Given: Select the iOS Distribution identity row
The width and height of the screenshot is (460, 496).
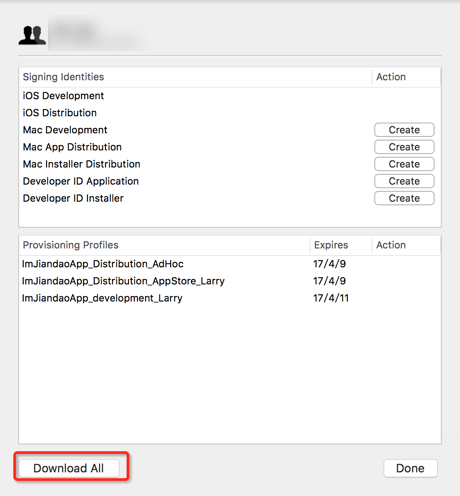Looking at the screenshot, I should (230, 113).
